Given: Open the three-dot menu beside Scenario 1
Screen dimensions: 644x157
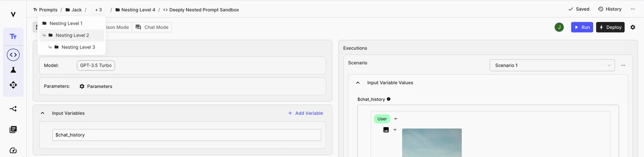Looking at the screenshot, I should coord(623,65).
